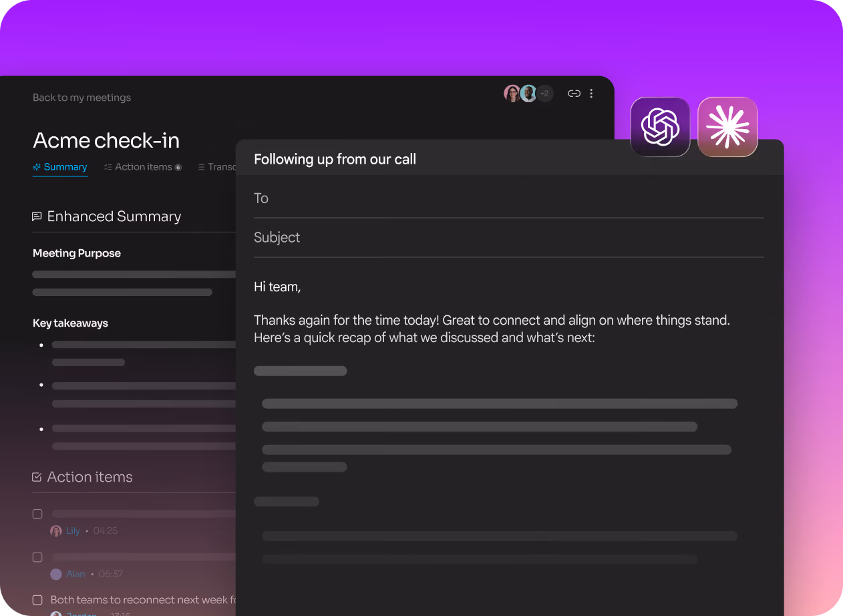Click the 'Hi team,' greeting line

277,287
